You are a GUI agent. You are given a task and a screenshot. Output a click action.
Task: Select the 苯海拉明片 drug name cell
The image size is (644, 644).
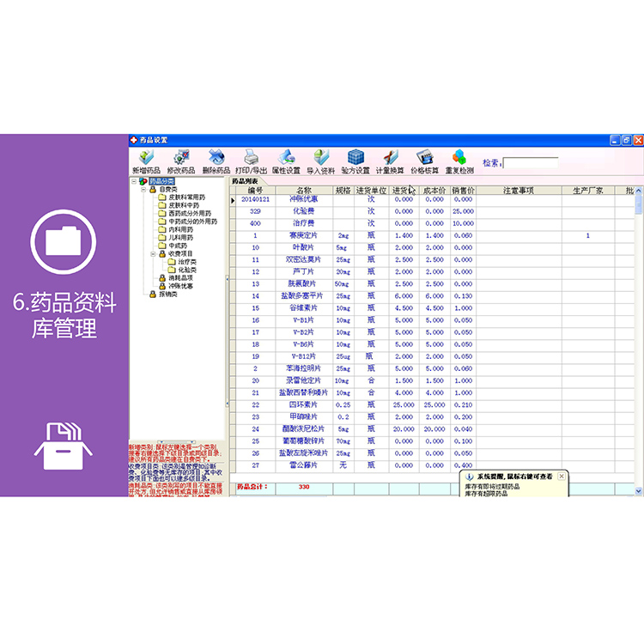pos(304,369)
